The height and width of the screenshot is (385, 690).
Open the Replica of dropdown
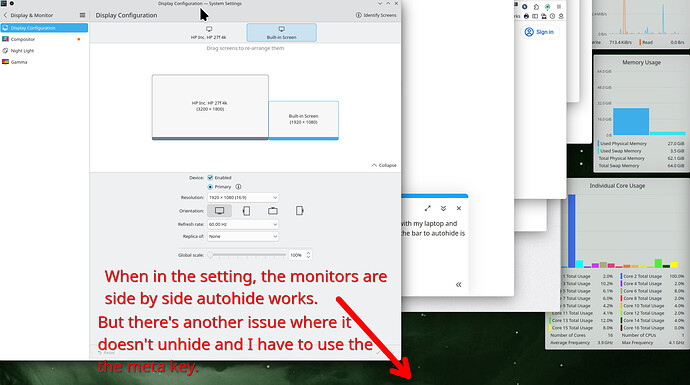[x=243, y=236]
